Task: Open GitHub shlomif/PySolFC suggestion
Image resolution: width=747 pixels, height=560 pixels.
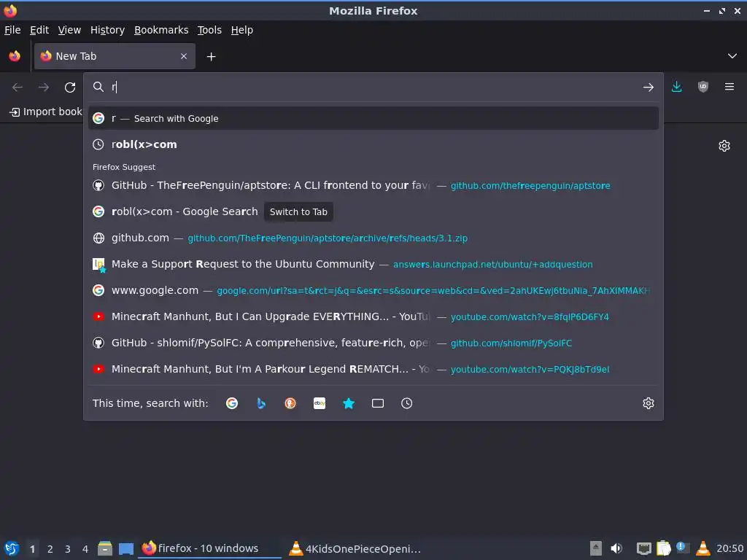Action: click(x=373, y=343)
